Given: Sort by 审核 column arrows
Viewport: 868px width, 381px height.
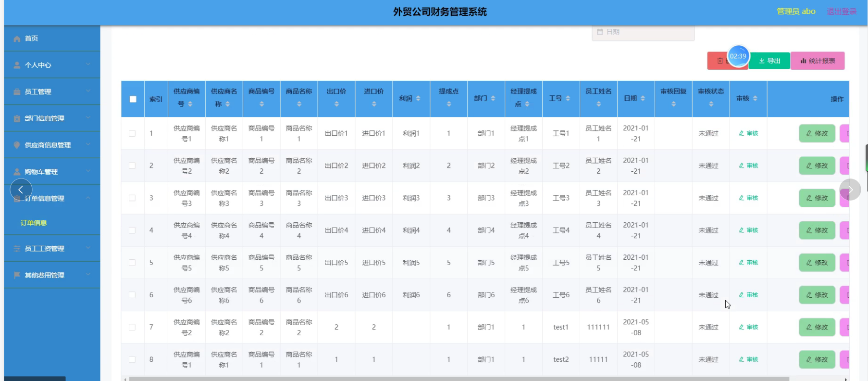Looking at the screenshot, I should pos(756,98).
